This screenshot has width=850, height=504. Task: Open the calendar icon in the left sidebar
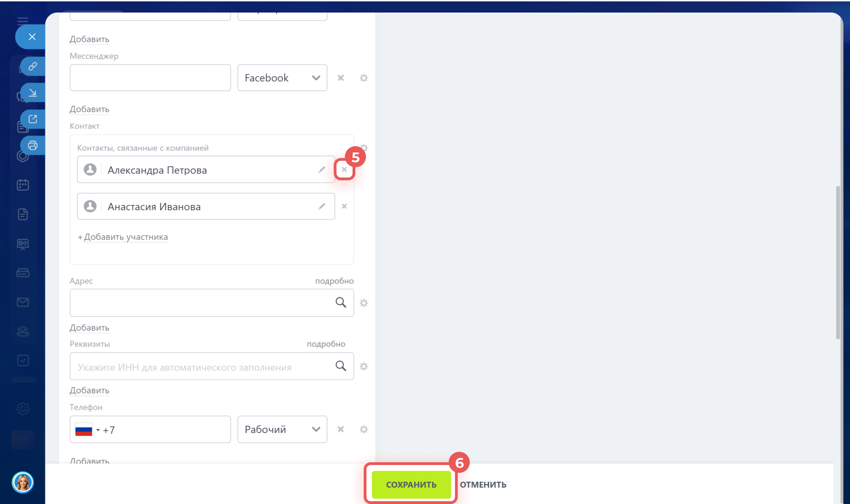(23, 185)
